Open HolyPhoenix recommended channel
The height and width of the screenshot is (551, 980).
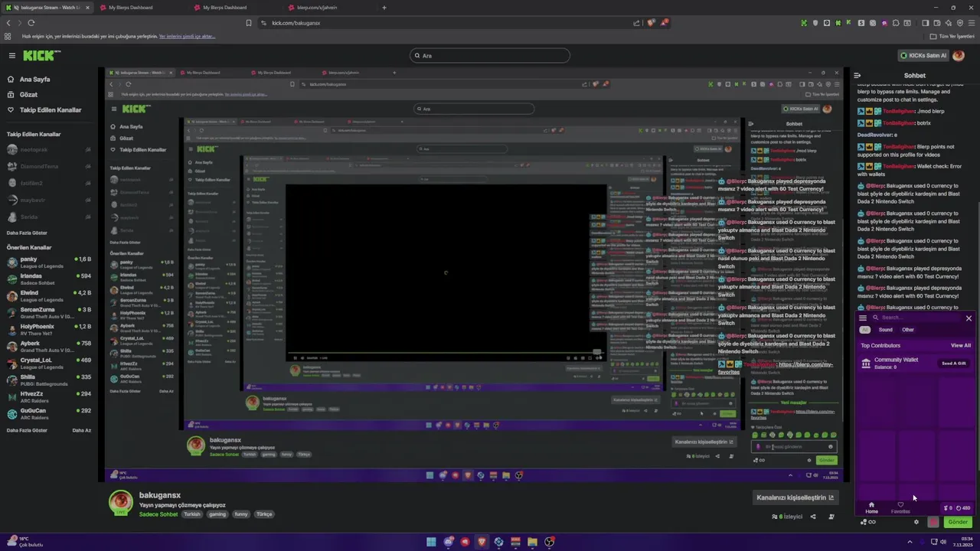tap(47, 329)
